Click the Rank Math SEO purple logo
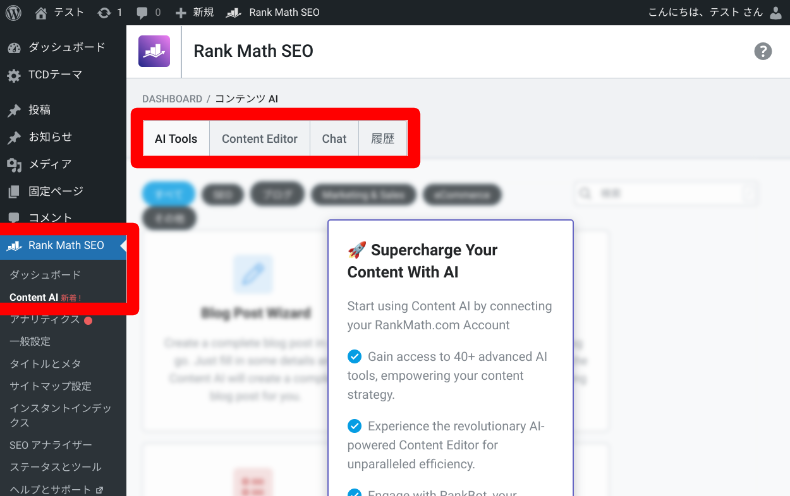This screenshot has height=496, width=790. click(x=154, y=51)
